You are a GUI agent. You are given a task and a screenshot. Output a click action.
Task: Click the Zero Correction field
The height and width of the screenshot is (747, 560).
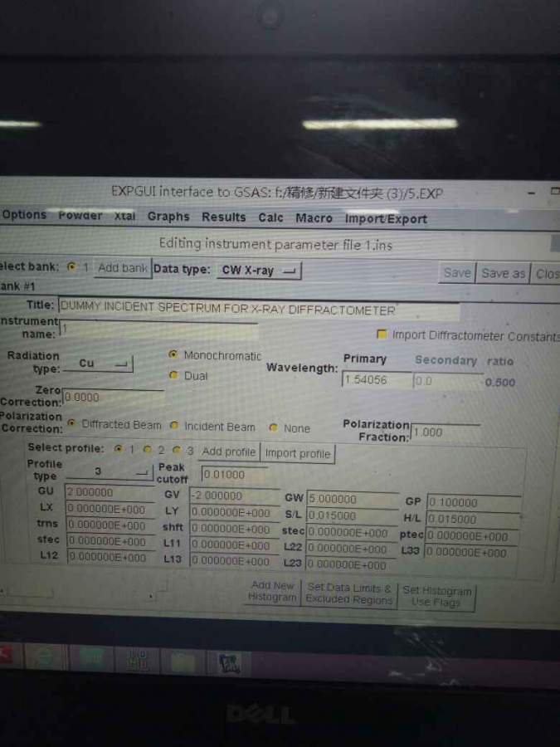tap(114, 397)
